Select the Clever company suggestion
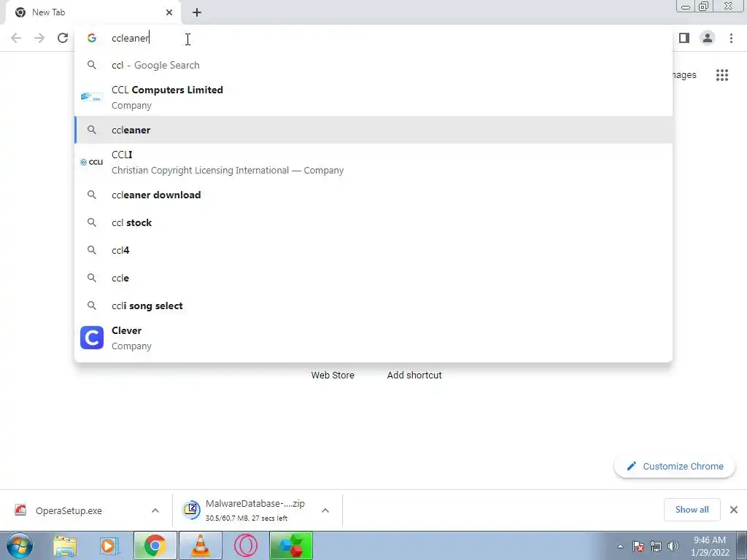 (373, 338)
